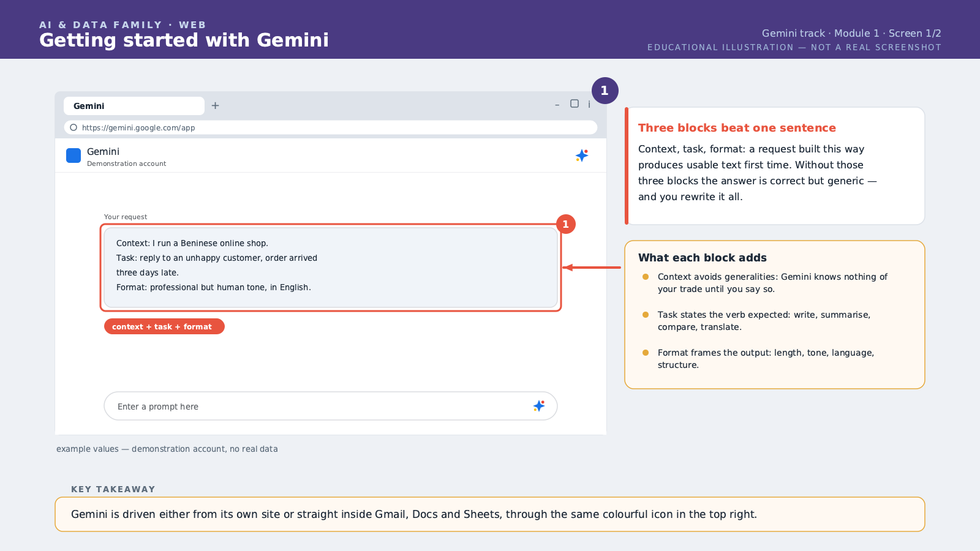Click the address bar showing gemini.google.com/app

(x=331, y=127)
